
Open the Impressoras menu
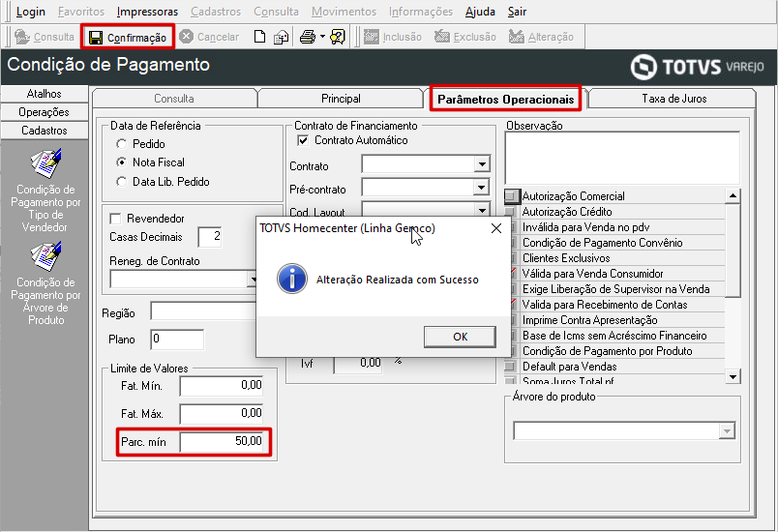click(x=147, y=12)
